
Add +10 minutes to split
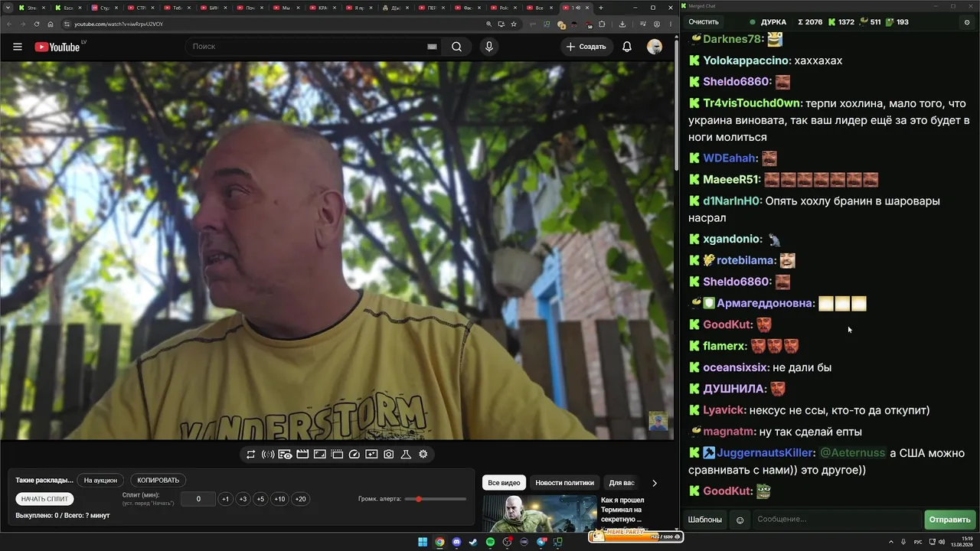pos(279,499)
